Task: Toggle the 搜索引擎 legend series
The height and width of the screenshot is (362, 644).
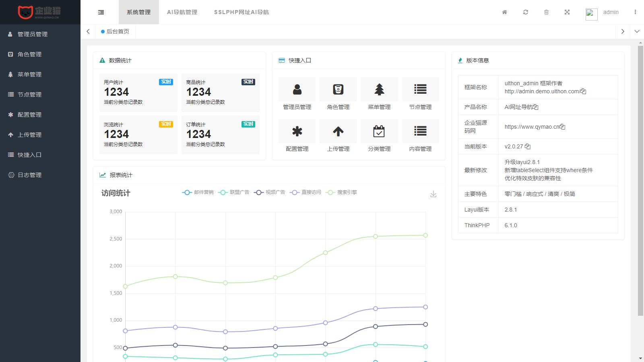Action: coord(341,192)
